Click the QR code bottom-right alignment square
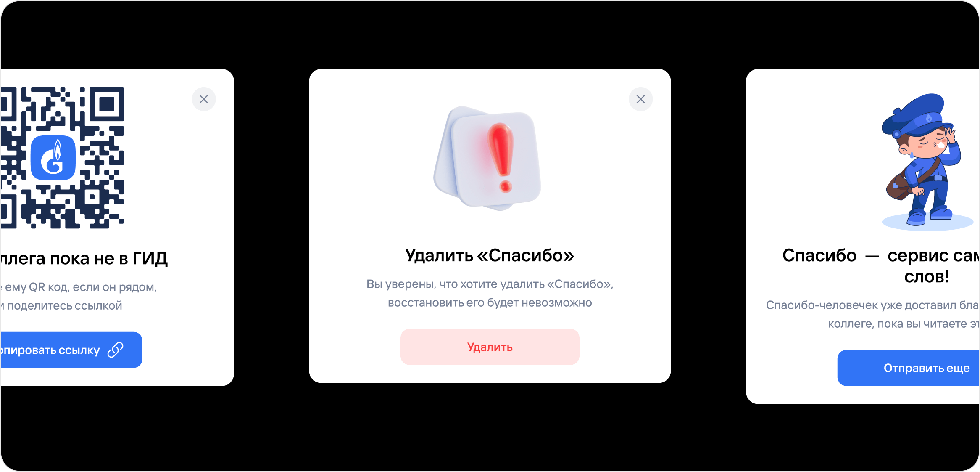 pyautogui.click(x=93, y=196)
